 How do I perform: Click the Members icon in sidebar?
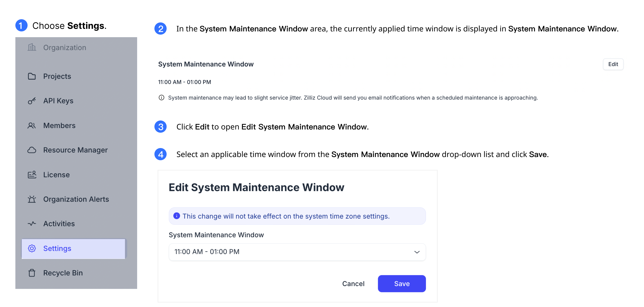point(32,125)
